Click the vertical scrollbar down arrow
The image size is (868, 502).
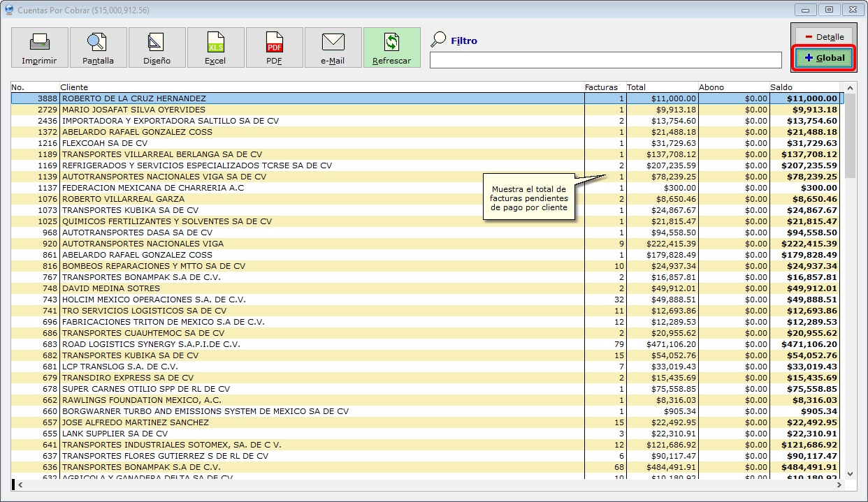click(x=850, y=473)
